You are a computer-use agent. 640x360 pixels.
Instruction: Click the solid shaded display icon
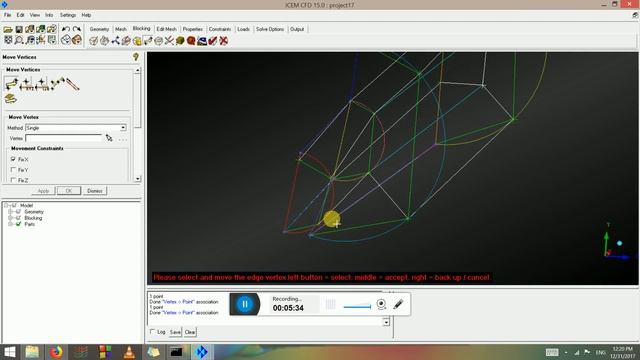click(x=77, y=40)
